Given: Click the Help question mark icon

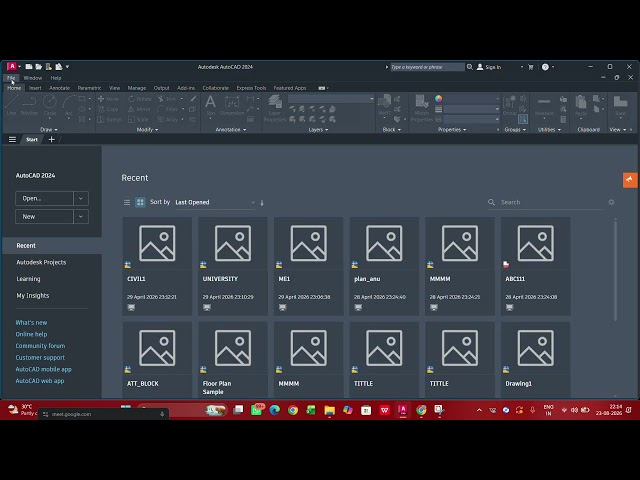Looking at the screenshot, I should coord(545,67).
